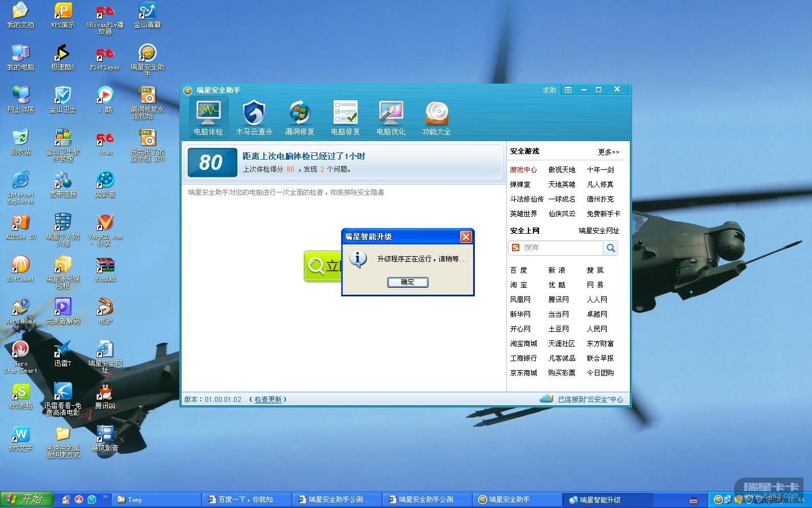
Task: Click the magnifier search button beside 搜狗 field
Action: point(611,248)
